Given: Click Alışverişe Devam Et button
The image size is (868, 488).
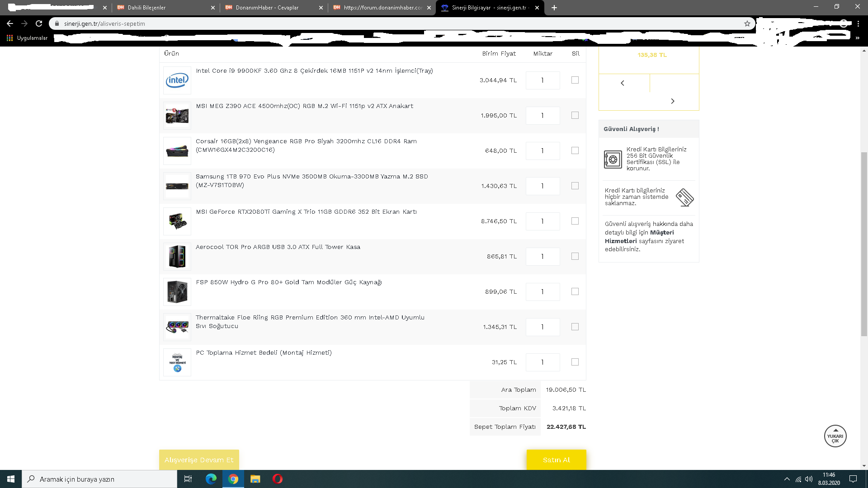Looking at the screenshot, I should pyautogui.click(x=199, y=460).
